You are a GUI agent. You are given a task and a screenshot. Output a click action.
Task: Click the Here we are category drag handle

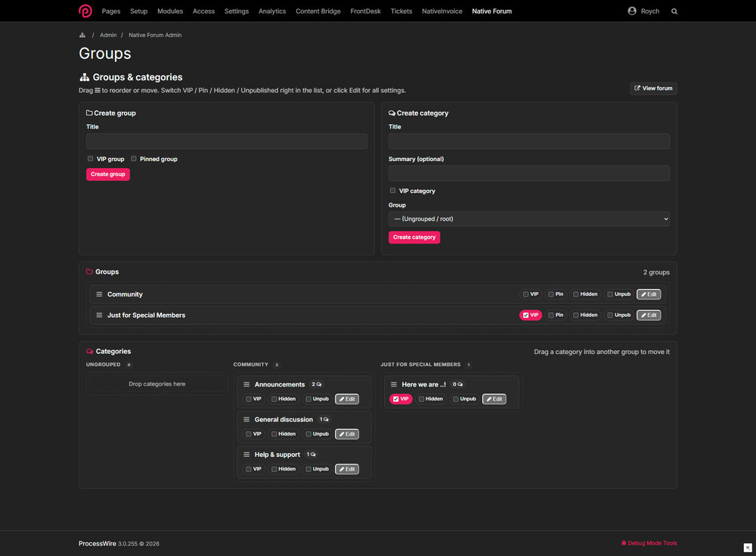pos(393,384)
